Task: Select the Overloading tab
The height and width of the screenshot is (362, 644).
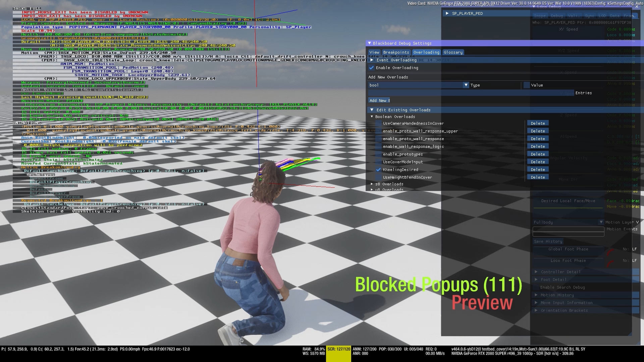Action: pos(426,52)
